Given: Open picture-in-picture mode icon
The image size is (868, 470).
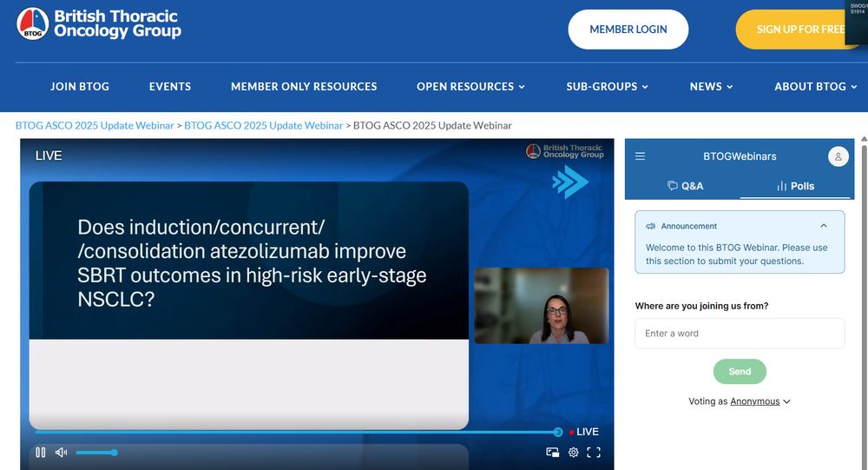Looking at the screenshot, I should pos(552,453).
